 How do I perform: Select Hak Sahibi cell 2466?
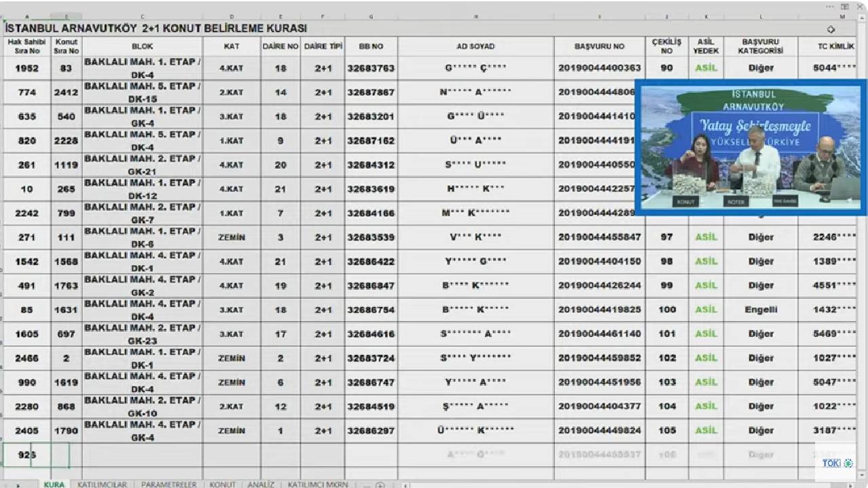27,358
